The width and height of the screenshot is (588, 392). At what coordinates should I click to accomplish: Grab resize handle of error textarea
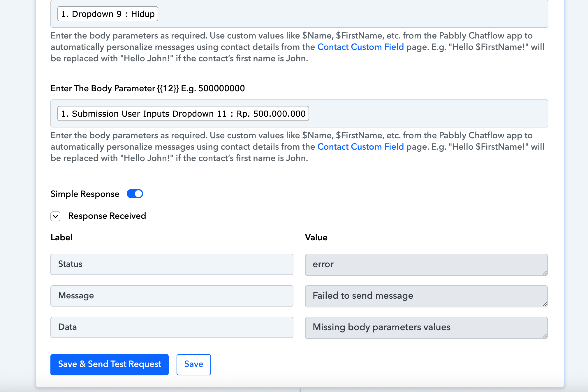point(545,273)
